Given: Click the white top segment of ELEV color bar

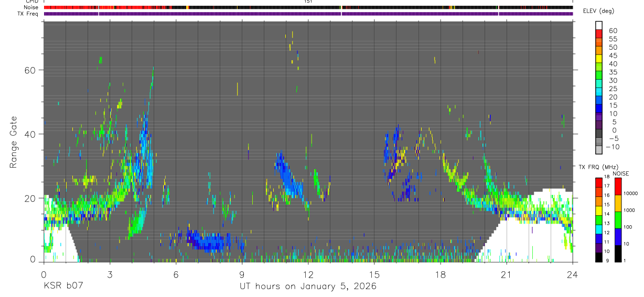Looking at the screenshot, I should [x=599, y=25].
